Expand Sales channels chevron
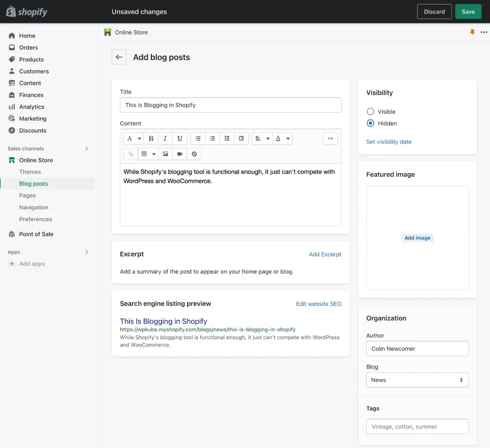The image size is (490, 448). 87,148
